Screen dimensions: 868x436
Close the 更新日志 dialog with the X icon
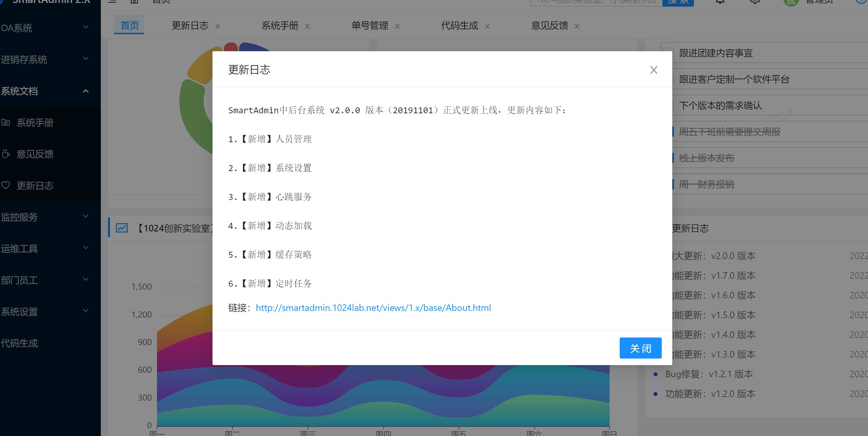point(654,70)
